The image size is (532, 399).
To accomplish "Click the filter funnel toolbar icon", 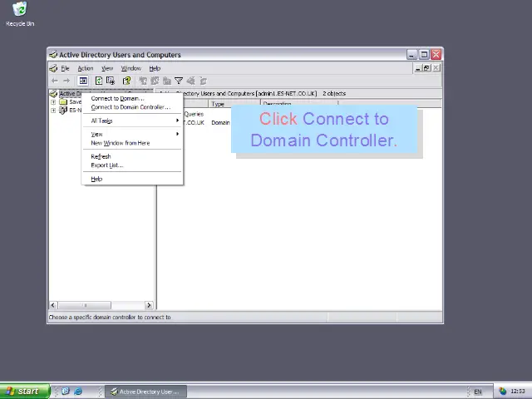I will tap(178, 81).
